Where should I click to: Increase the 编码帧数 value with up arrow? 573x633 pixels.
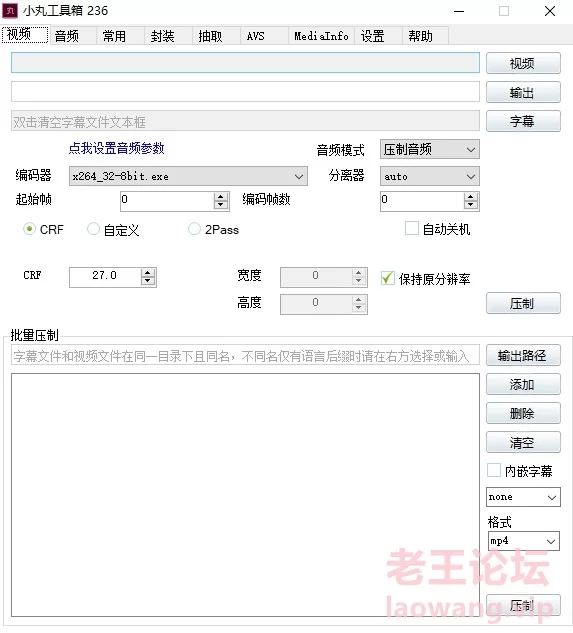[470, 197]
